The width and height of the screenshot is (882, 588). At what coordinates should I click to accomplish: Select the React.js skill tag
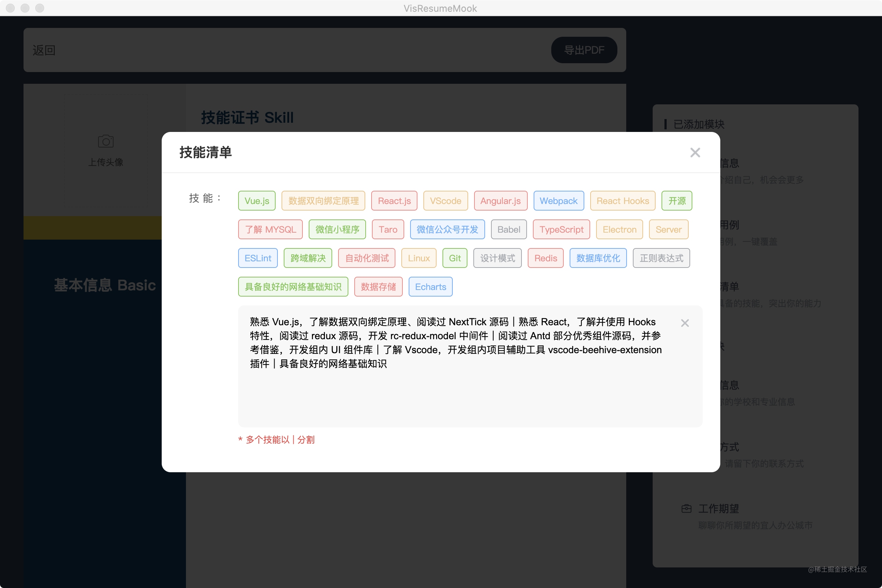tap(394, 201)
